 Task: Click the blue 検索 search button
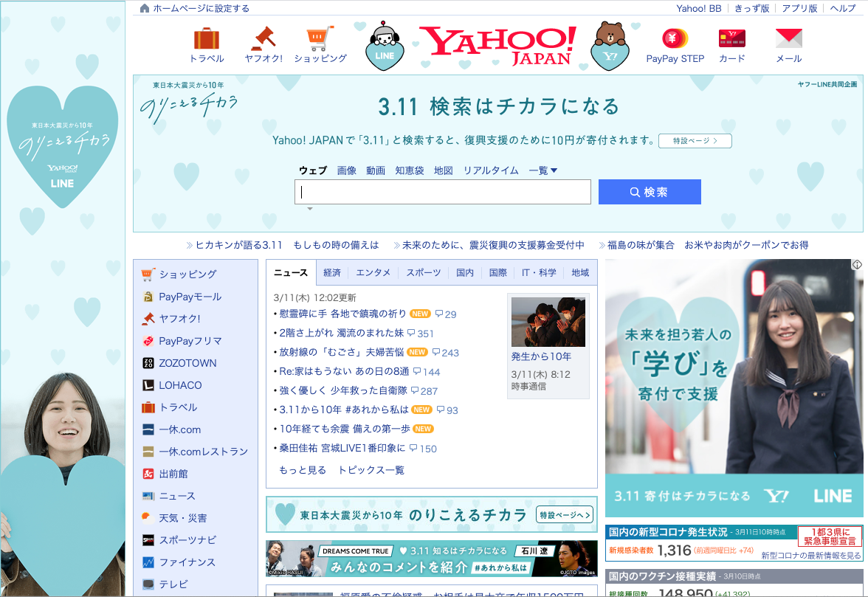650,192
